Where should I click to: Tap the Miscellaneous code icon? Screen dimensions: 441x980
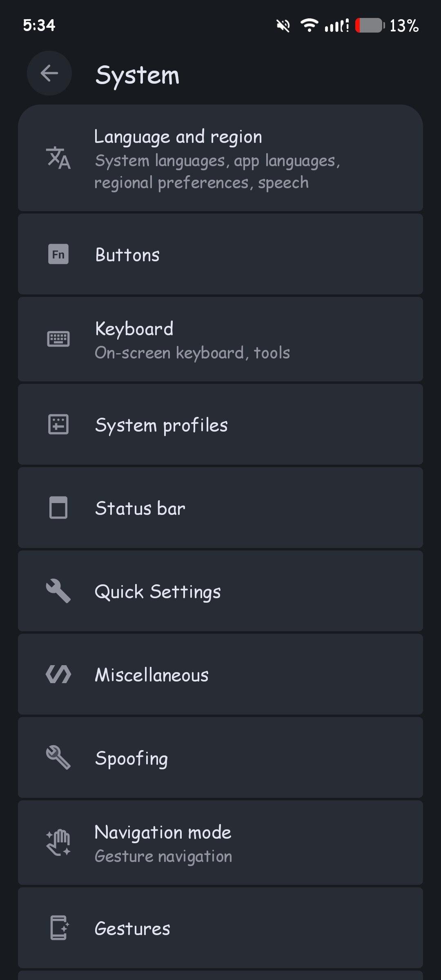[58, 674]
